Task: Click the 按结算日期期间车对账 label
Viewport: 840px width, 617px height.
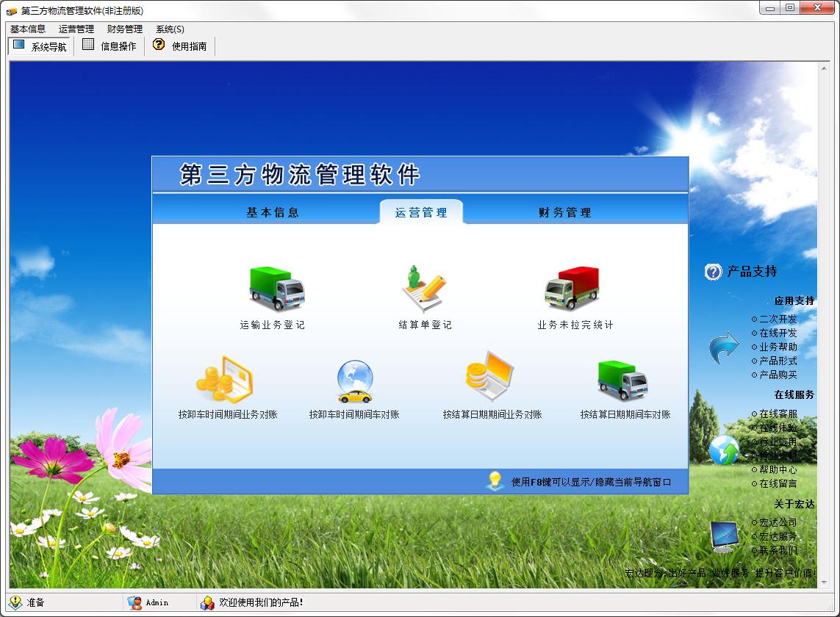Action: pos(625,414)
